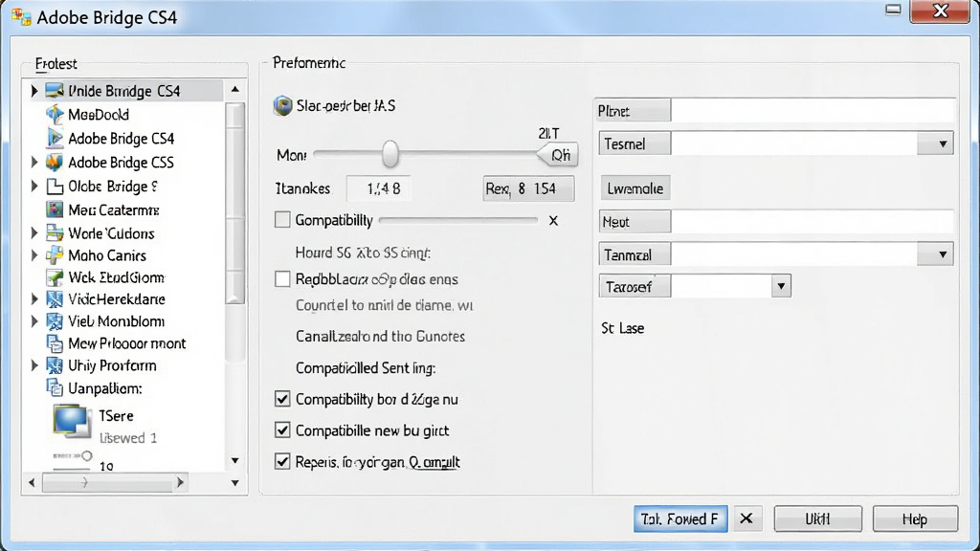Expand the Moho Canirs tree node
980x551 pixels.
[x=34, y=254]
